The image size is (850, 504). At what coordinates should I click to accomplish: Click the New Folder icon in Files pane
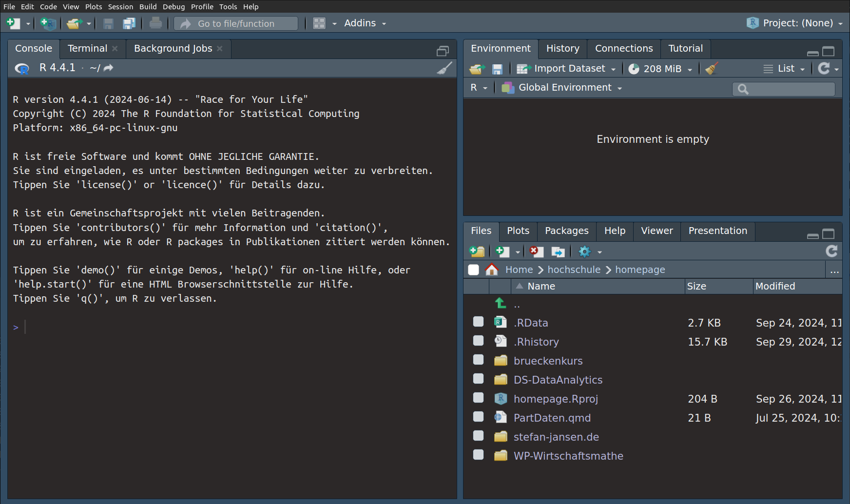tap(477, 252)
